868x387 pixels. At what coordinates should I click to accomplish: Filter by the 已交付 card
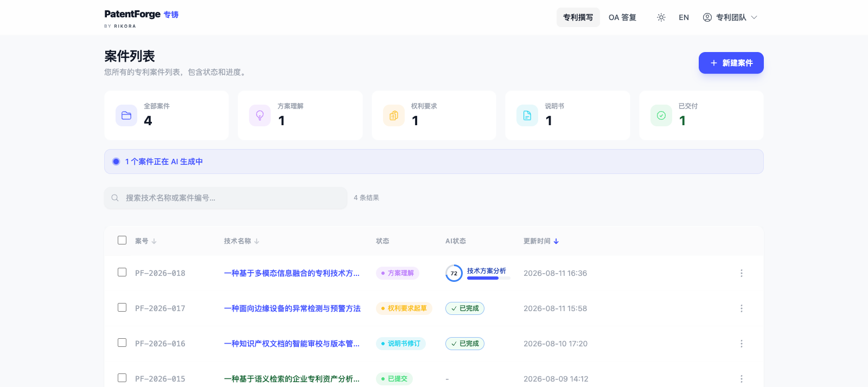coord(701,115)
